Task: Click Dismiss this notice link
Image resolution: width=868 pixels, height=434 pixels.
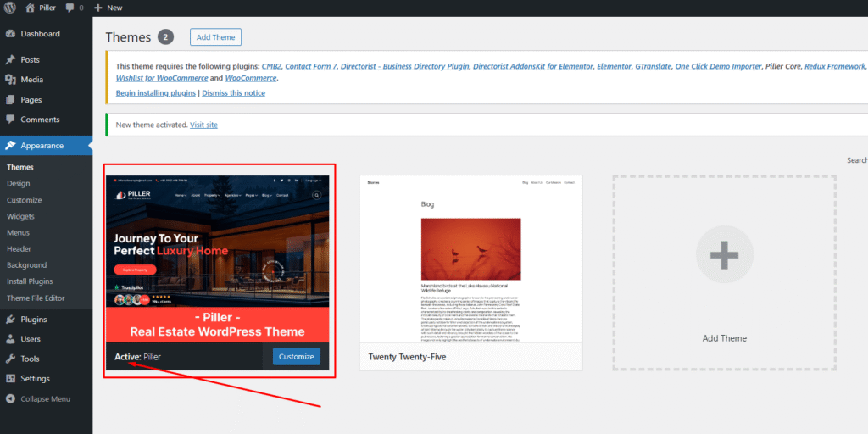Action: coord(234,93)
